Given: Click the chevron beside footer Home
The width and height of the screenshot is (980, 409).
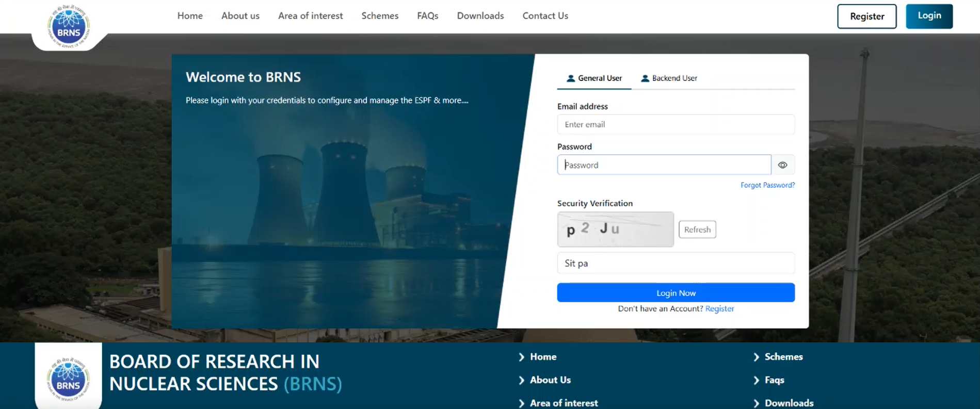Looking at the screenshot, I should click(521, 357).
